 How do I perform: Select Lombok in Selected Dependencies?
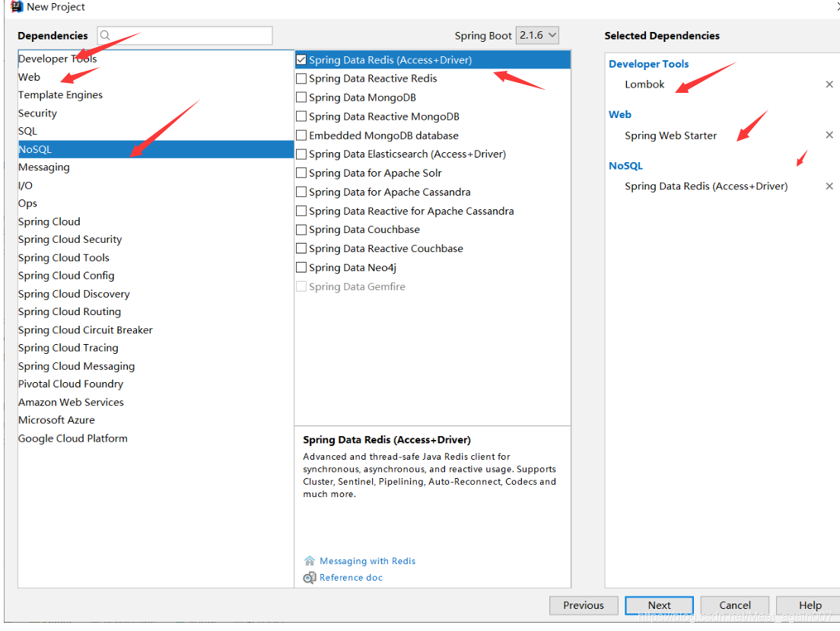pyautogui.click(x=644, y=84)
